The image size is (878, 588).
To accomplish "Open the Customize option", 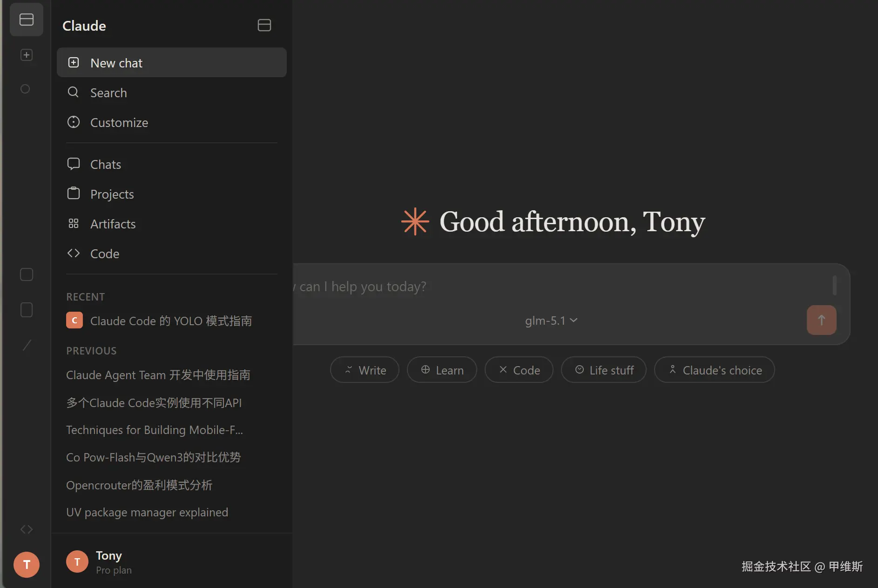I will 172,122.
